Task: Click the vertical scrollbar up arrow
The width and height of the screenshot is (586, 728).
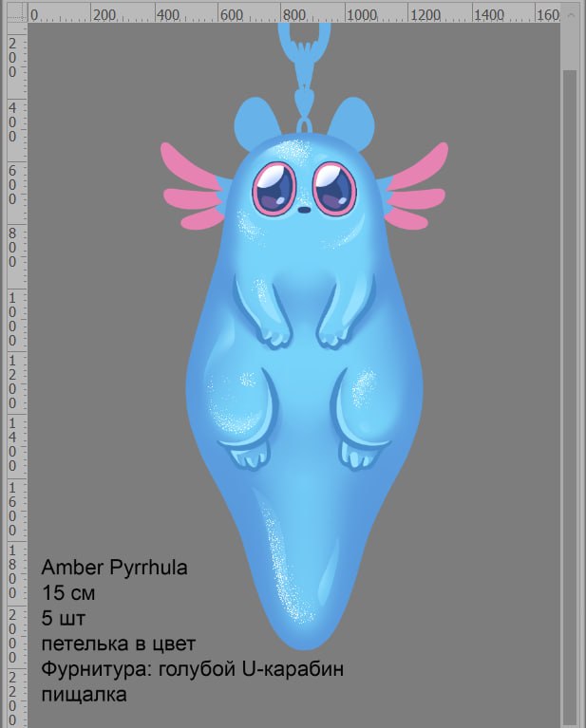Action: point(571,14)
